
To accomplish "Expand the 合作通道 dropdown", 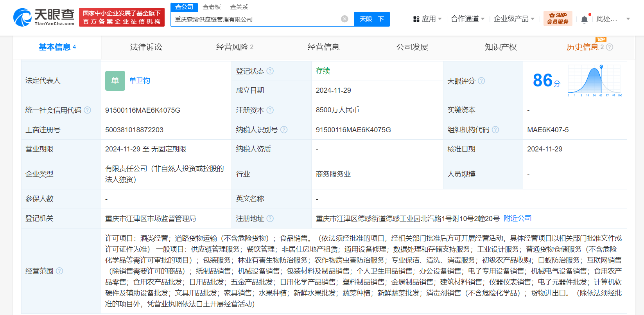I will [483, 19].
